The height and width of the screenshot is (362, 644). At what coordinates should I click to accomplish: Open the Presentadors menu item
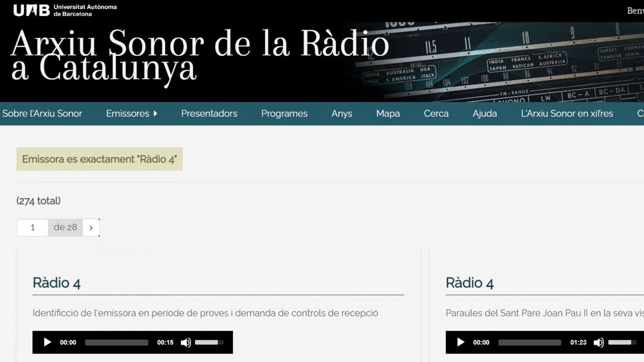pyautogui.click(x=209, y=113)
